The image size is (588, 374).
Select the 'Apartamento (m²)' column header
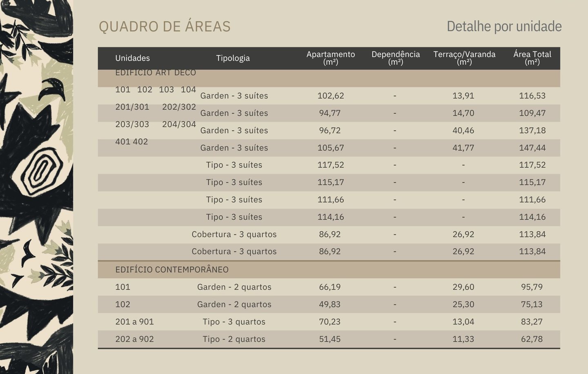tap(331, 58)
